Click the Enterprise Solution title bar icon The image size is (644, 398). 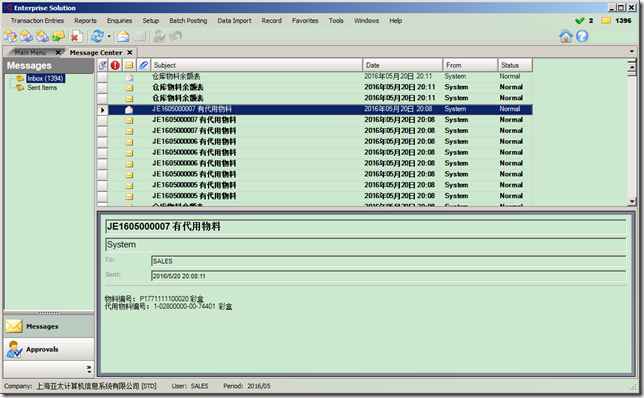click(x=8, y=8)
